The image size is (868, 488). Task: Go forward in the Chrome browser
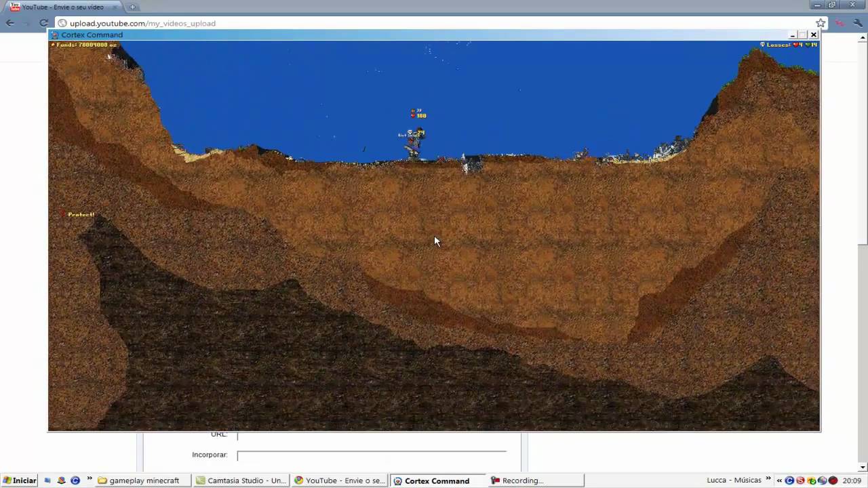point(26,23)
